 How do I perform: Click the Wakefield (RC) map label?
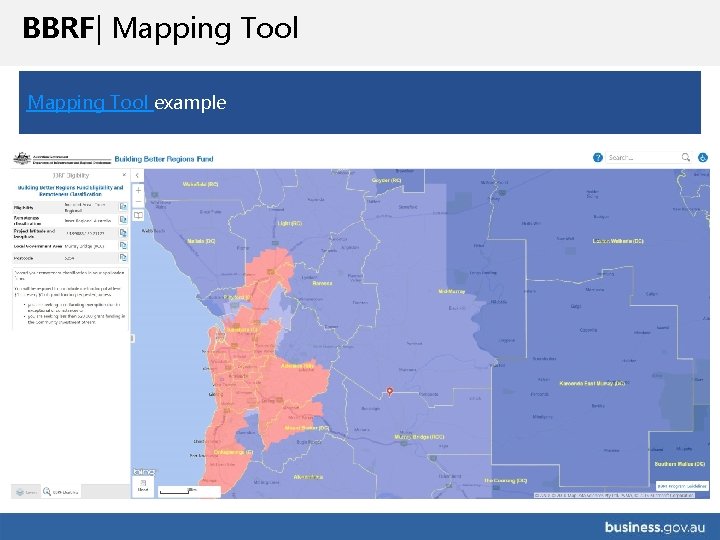coord(200,184)
